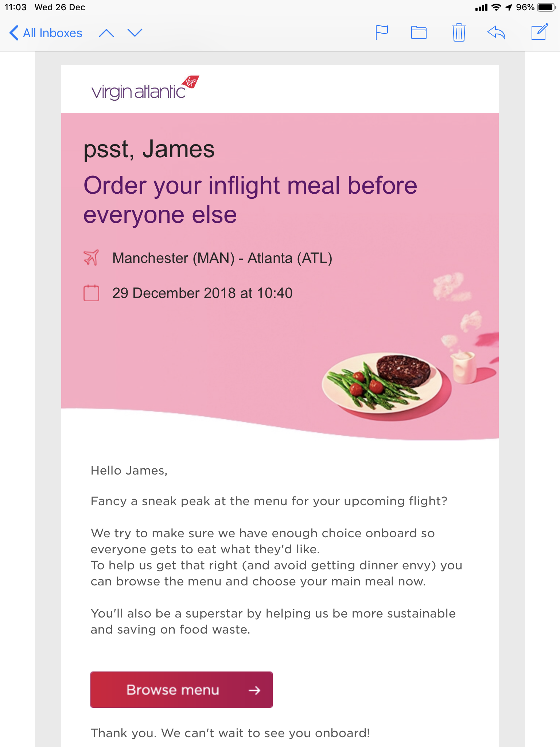Delete email with trash icon
Screen dimensions: 560x747
coord(459,32)
